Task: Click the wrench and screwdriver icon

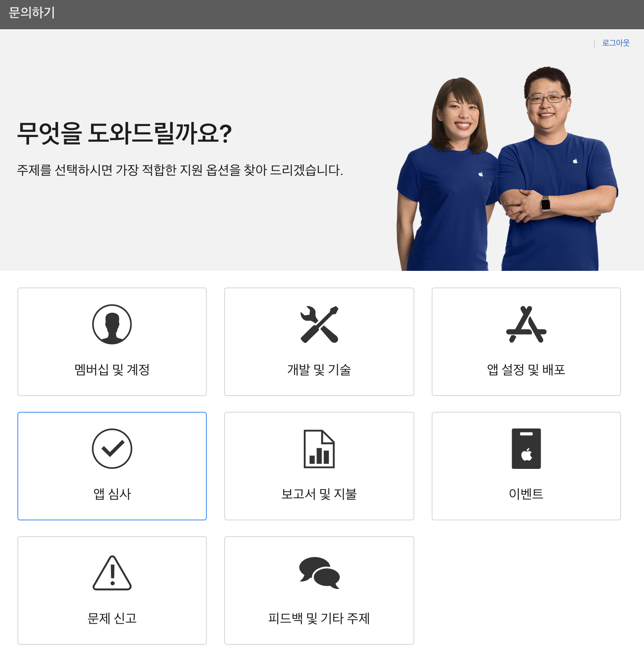Action: (x=319, y=324)
